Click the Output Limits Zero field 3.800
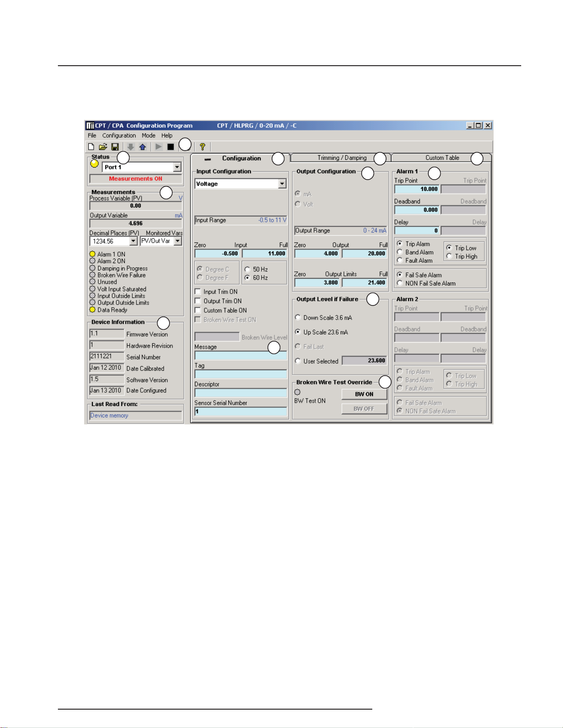The width and height of the screenshot is (563, 728). (x=317, y=283)
